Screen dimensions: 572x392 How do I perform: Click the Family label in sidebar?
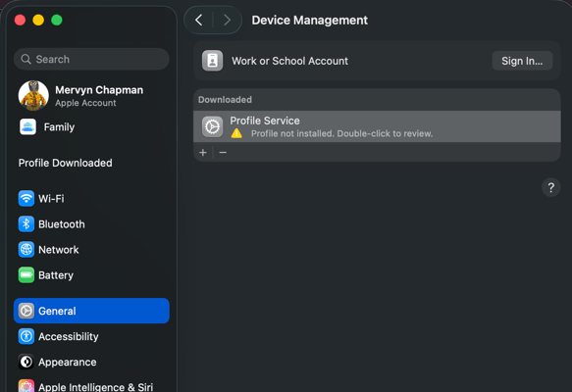[59, 126]
